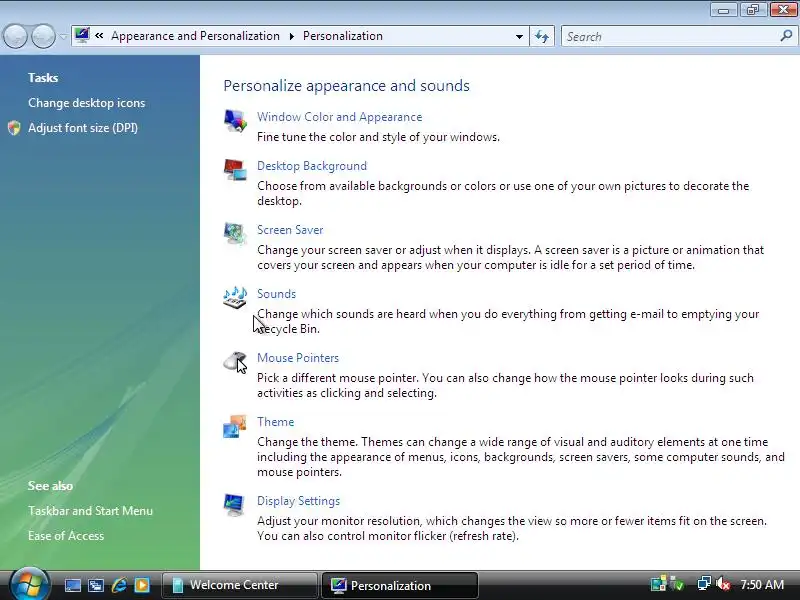800x600 pixels.
Task: Open the Desktop Background link
Action: click(312, 166)
